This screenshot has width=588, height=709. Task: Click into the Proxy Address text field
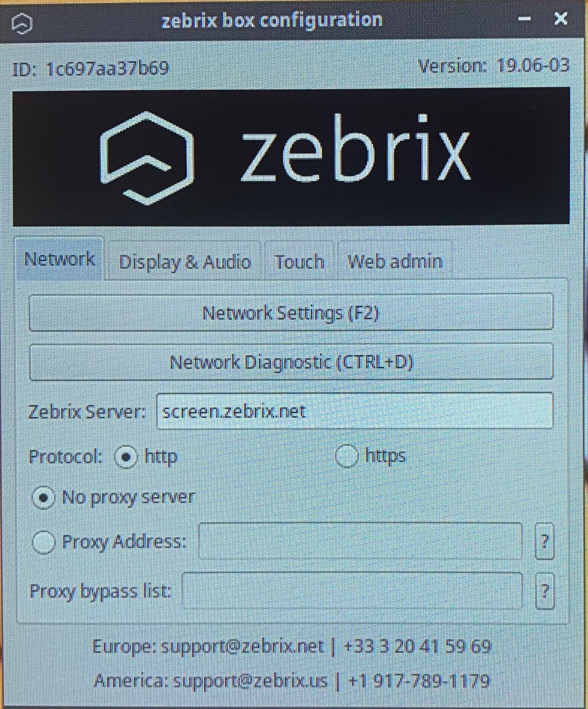click(x=360, y=541)
